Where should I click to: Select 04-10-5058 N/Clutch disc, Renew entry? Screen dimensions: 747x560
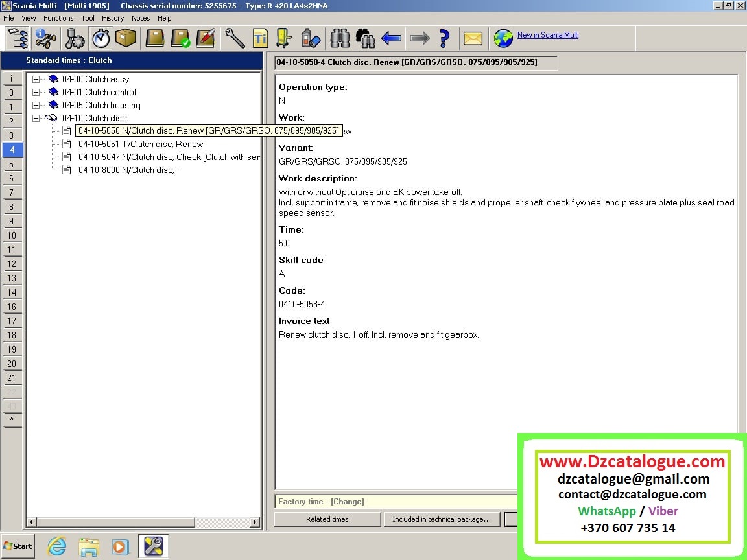tap(209, 130)
